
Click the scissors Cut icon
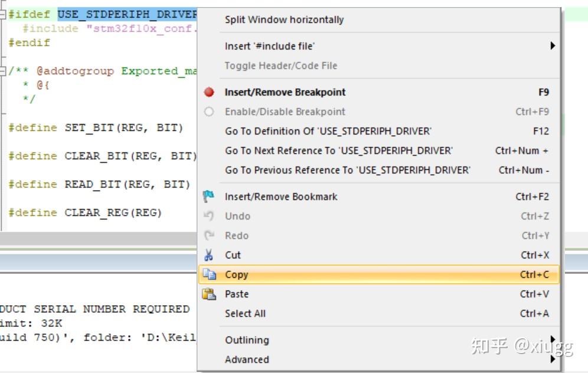coord(208,255)
